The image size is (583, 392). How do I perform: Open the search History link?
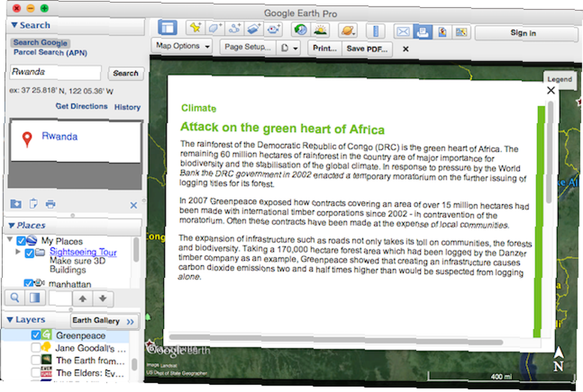(x=127, y=107)
